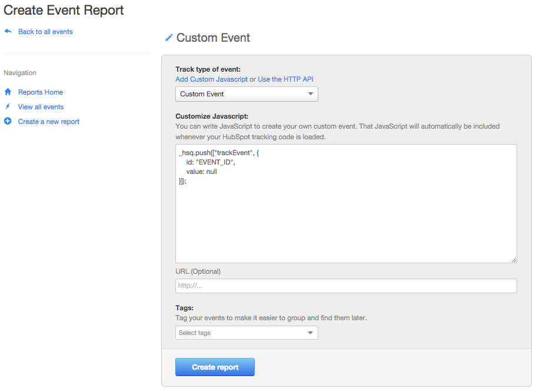The height and width of the screenshot is (392, 536).
Task: Click the Create report button
Action: [215, 367]
